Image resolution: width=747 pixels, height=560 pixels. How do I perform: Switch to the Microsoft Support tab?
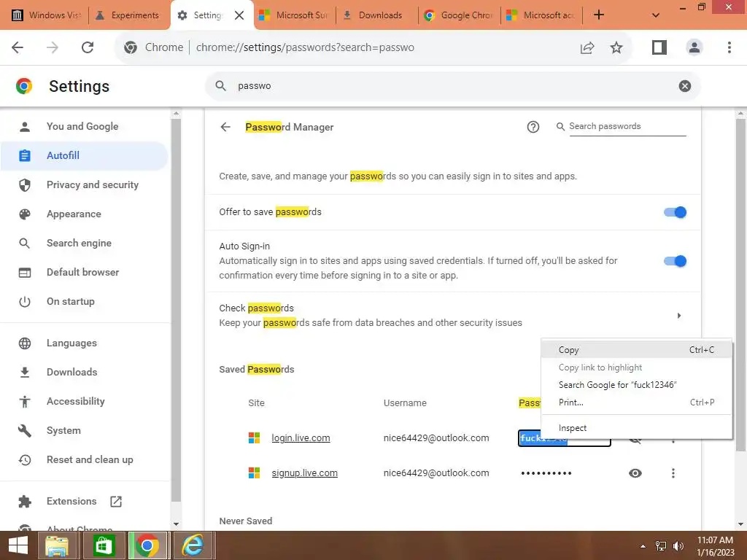(x=295, y=15)
